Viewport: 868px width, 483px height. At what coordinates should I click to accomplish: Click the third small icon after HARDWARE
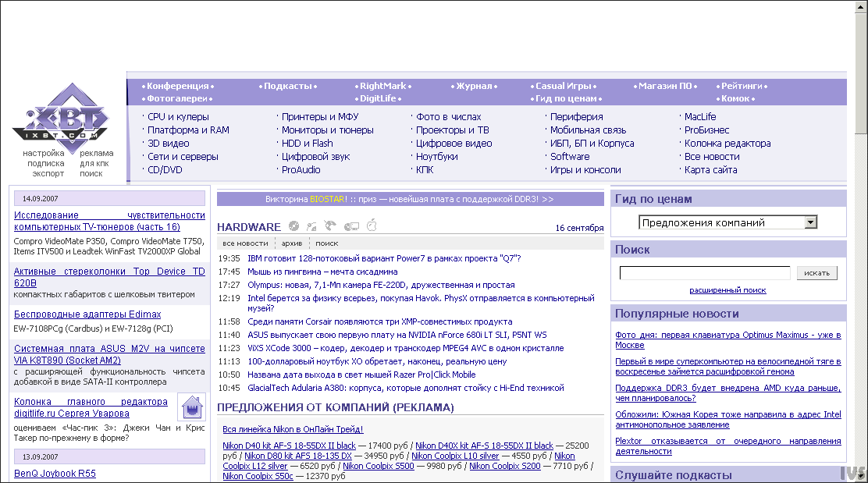[x=330, y=227]
